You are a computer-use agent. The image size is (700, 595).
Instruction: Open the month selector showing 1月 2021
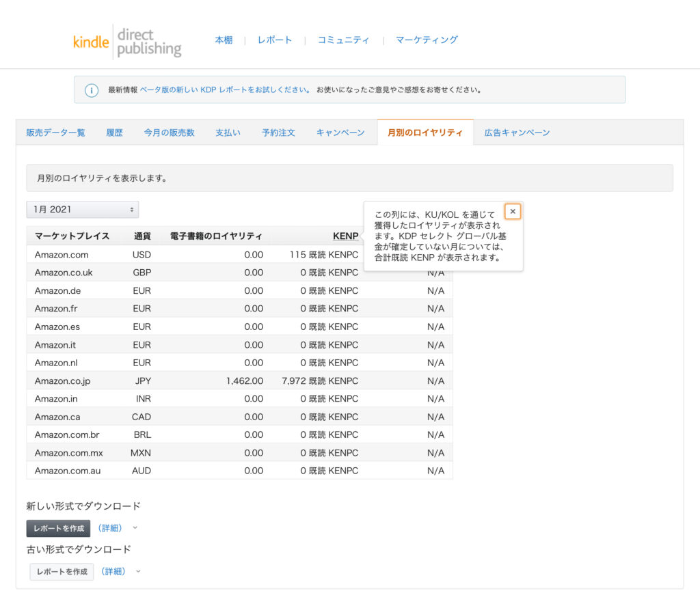point(83,210)
